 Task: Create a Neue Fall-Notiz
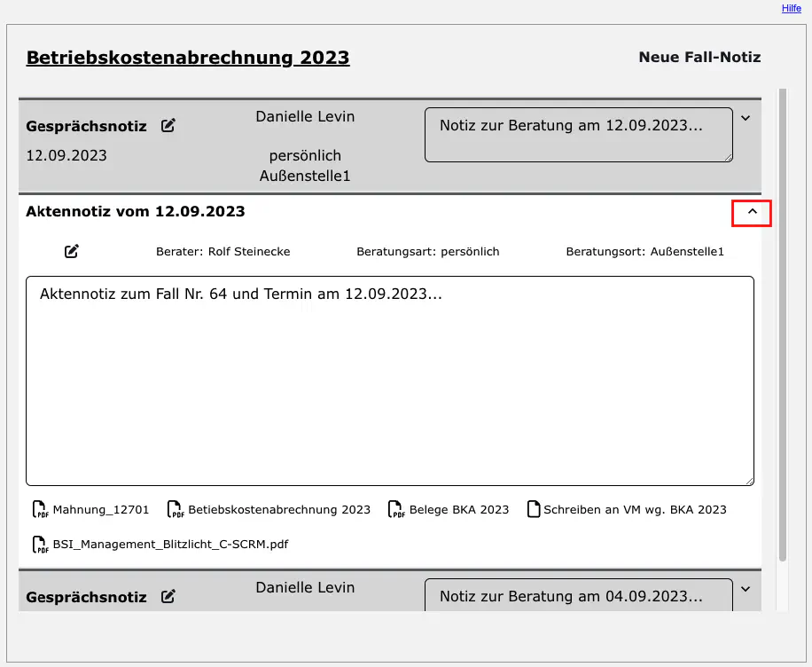pyautogui.click(x=699, y=58)
